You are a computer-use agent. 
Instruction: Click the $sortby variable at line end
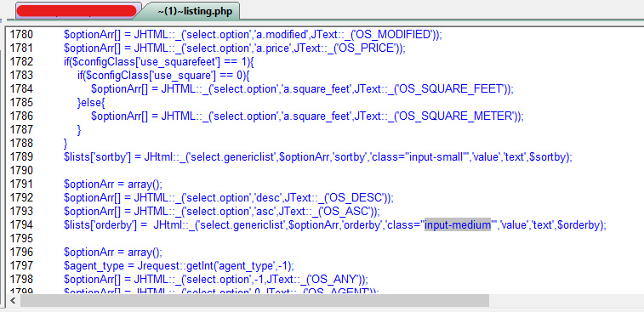pos(548,156)
